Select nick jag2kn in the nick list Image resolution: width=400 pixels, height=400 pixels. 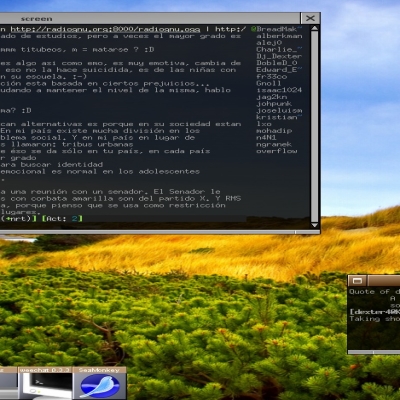click(x=271, y=97)
